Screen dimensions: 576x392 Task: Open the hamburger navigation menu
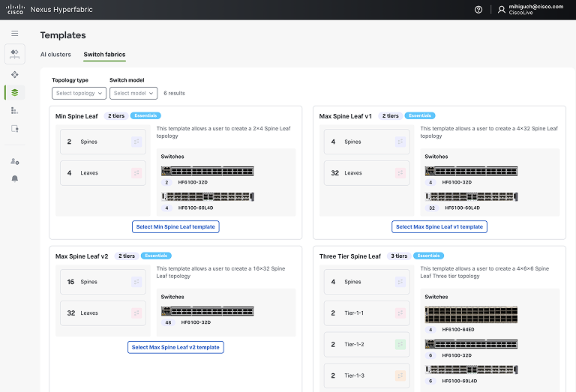pyautogui.click(x=15, y=34)
